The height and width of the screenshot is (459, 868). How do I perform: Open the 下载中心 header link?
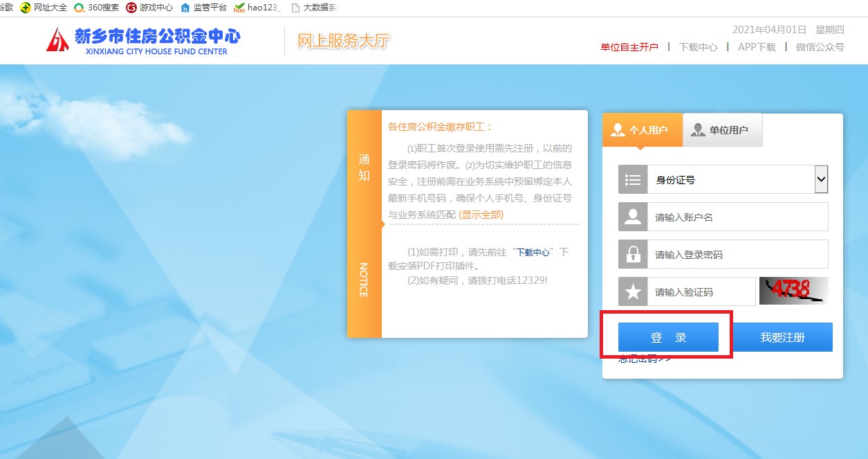pos(698,47)
